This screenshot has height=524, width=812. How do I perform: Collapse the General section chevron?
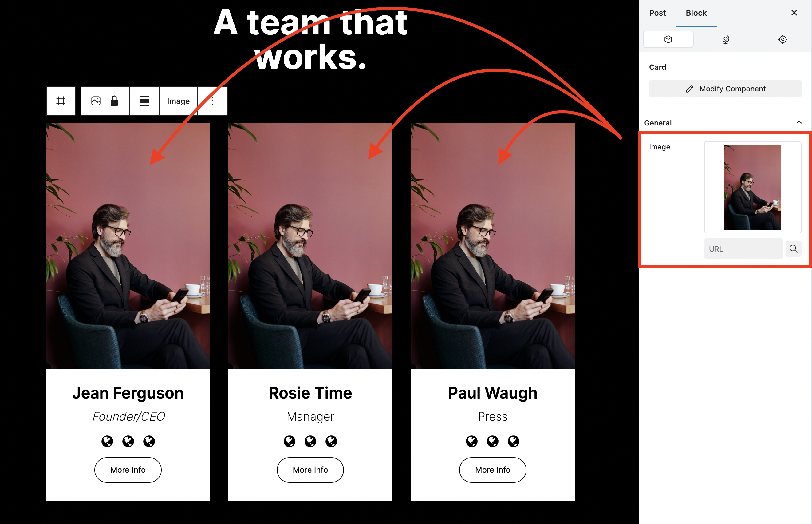point(799,122)
